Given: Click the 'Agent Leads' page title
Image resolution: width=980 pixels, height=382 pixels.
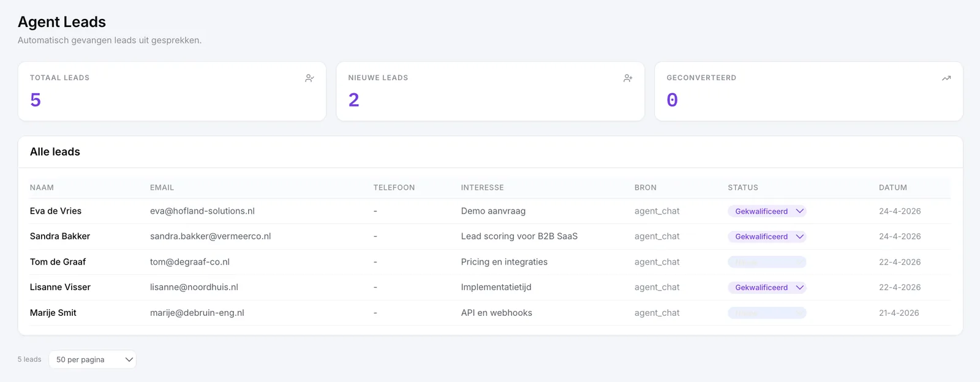Looking at the screenshot, I should 62,22.
